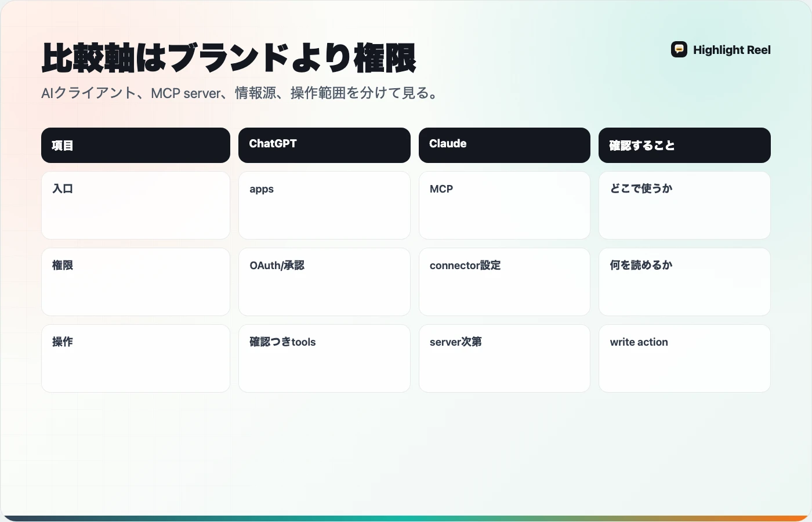812x522 pixels.
Task: Click the apps cell
Action: pyautogui.click(x=324, y=205)
